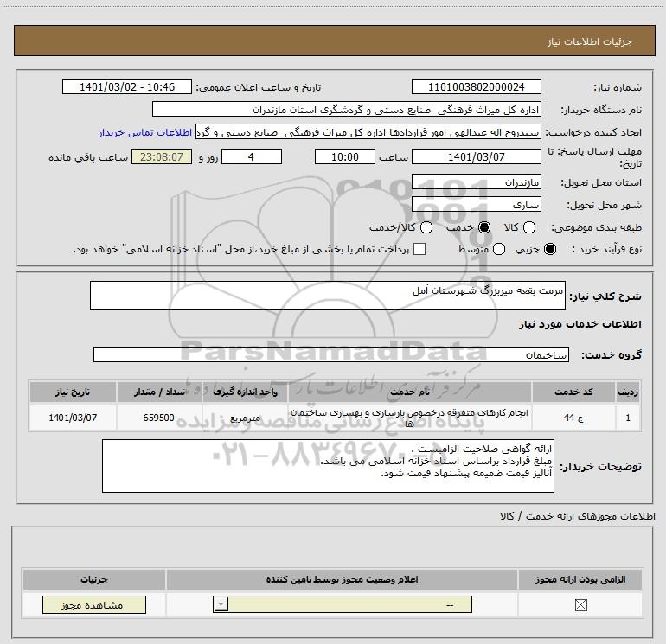Screen dimensions: 666x644
Task: Click the buyer notes text area
Action: (x=328, y=466)
